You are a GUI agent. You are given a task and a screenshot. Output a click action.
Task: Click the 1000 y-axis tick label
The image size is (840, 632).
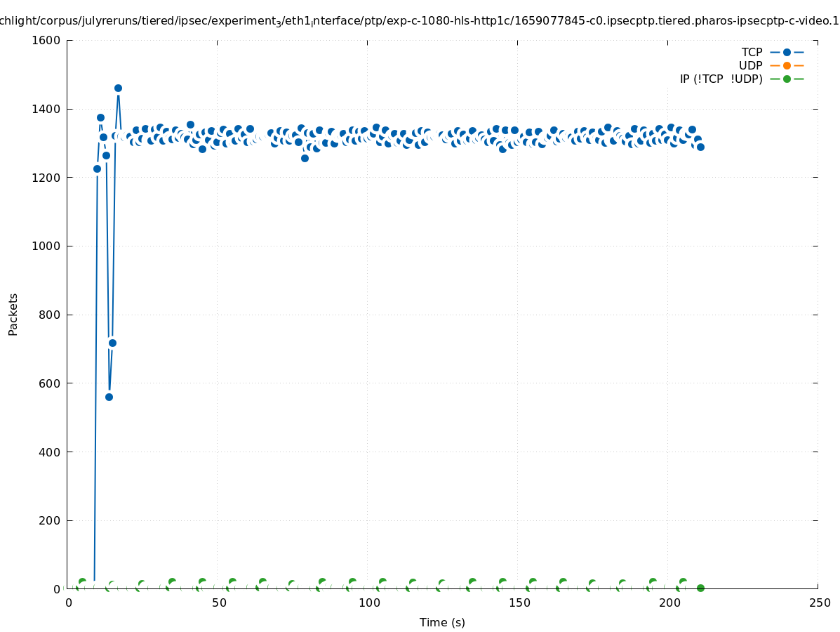(x=46, y=246)
